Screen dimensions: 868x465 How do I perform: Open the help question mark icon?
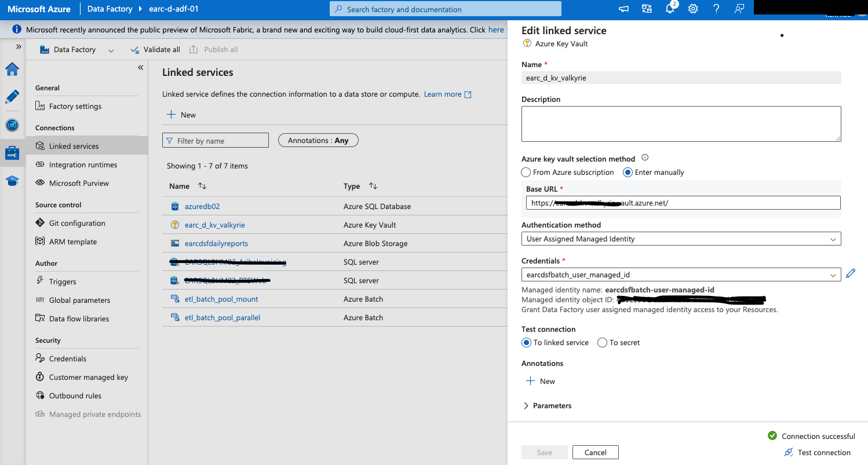[x=716, y=9]
